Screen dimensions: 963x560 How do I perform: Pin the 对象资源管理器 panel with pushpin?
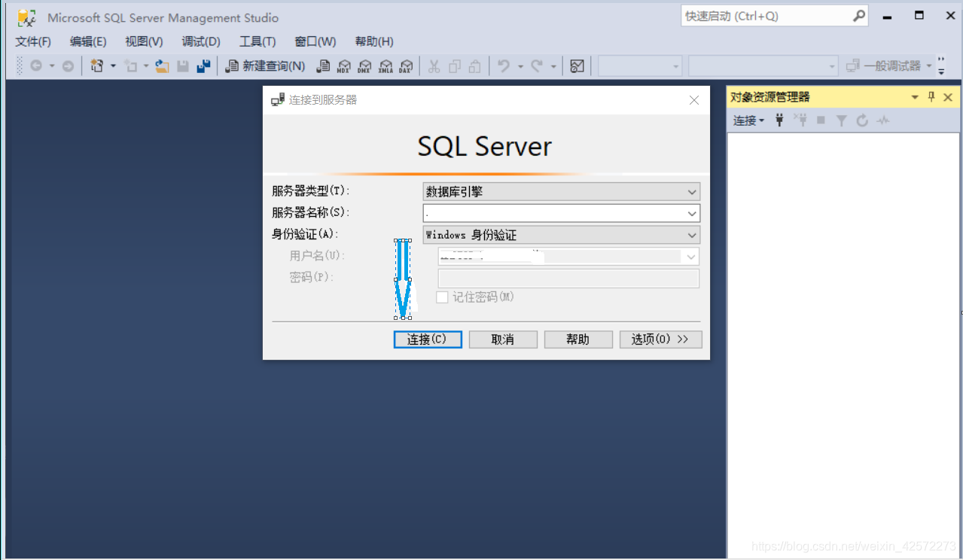pos(931,97)
